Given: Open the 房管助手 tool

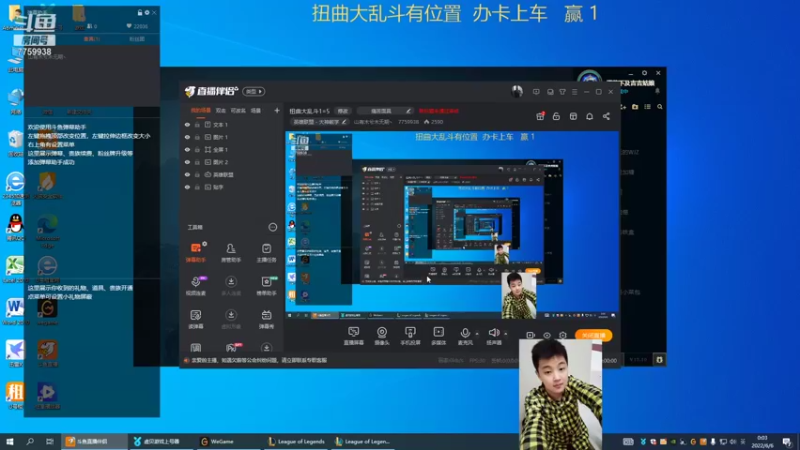Looking at the screenshot, I should [231, 252].
